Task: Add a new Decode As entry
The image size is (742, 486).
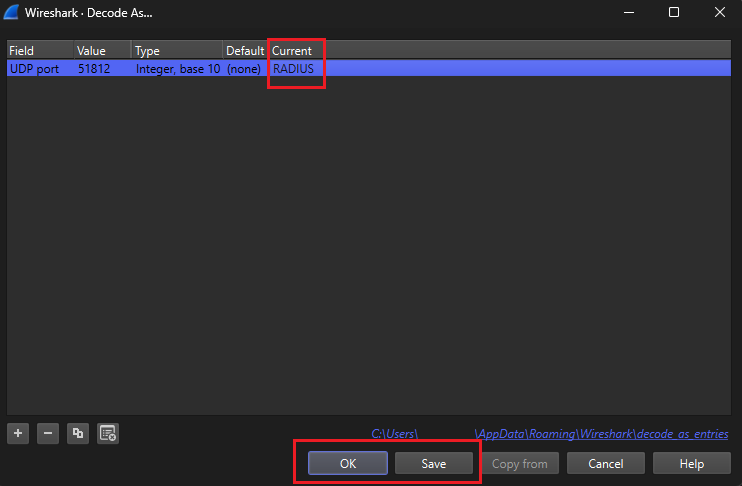Action: click(18, 433)
